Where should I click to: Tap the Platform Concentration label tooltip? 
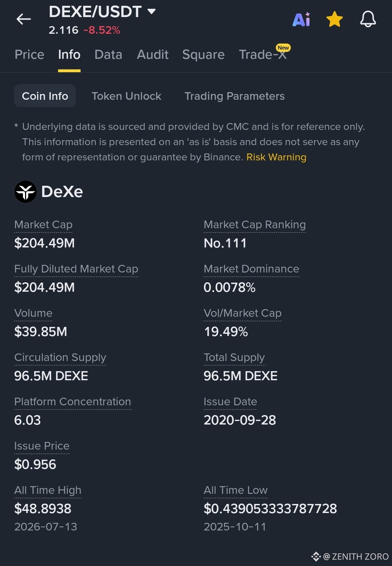click(73, 402)
